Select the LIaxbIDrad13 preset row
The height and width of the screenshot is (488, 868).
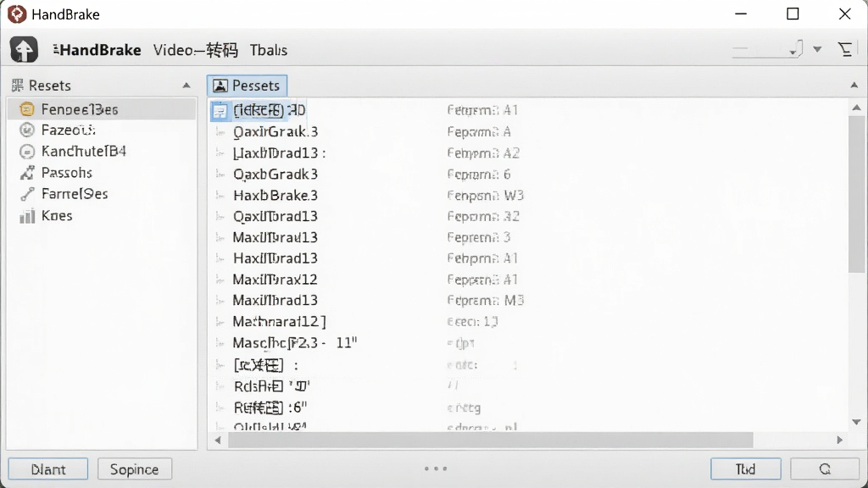click(x=529, y=152)
